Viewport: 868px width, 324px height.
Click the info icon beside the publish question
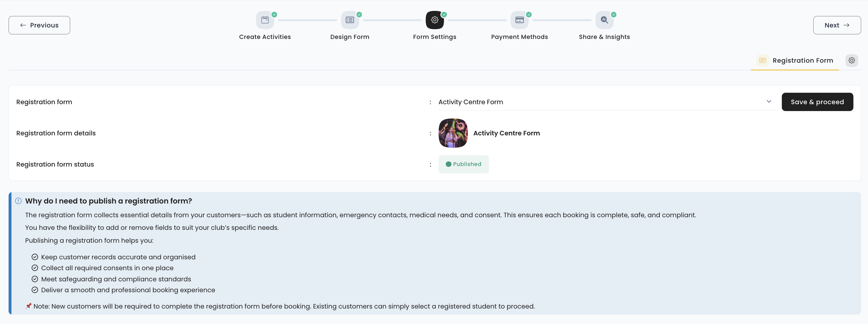tap(19, 201)
